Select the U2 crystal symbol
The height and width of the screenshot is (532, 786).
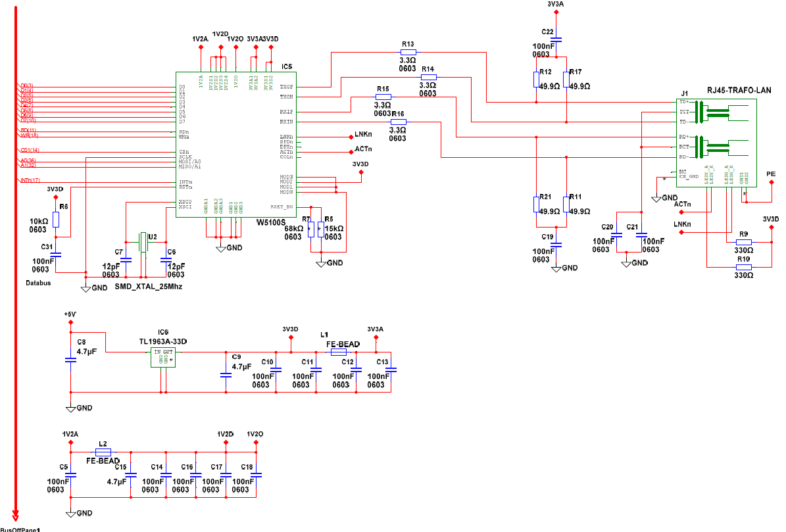143,243
